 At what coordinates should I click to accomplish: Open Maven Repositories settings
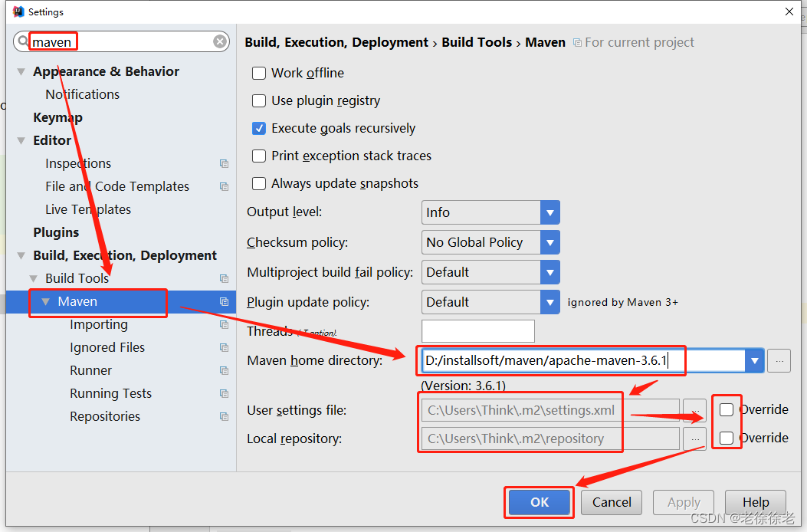click(105, 417)
